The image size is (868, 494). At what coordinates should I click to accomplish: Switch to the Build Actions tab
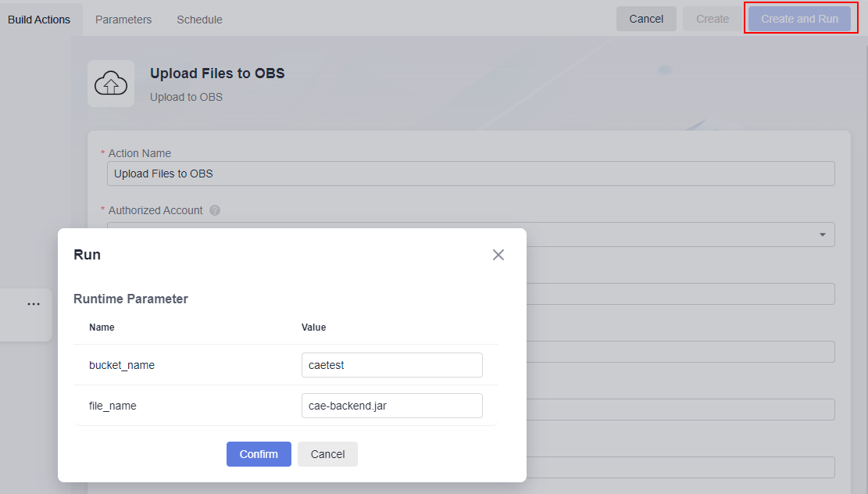[39, 20]
